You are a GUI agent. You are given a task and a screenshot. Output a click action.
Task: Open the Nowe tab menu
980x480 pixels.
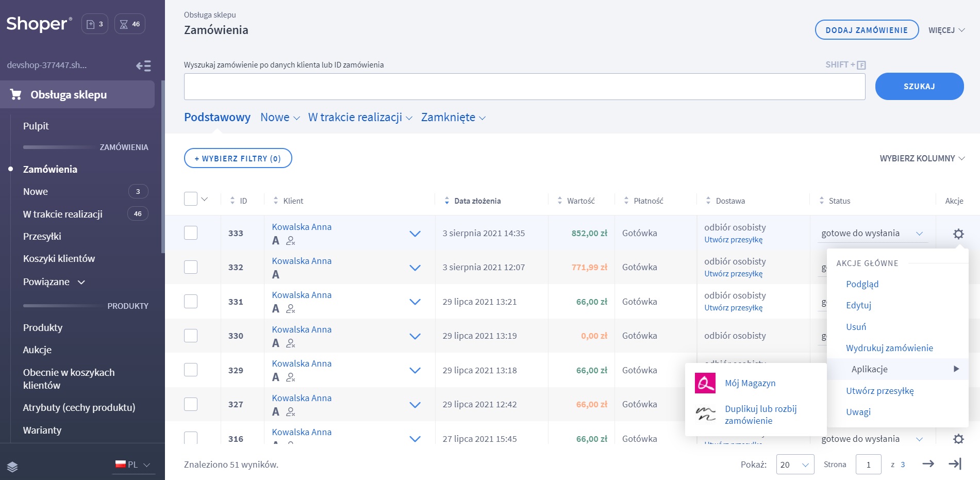pos(280,117)
